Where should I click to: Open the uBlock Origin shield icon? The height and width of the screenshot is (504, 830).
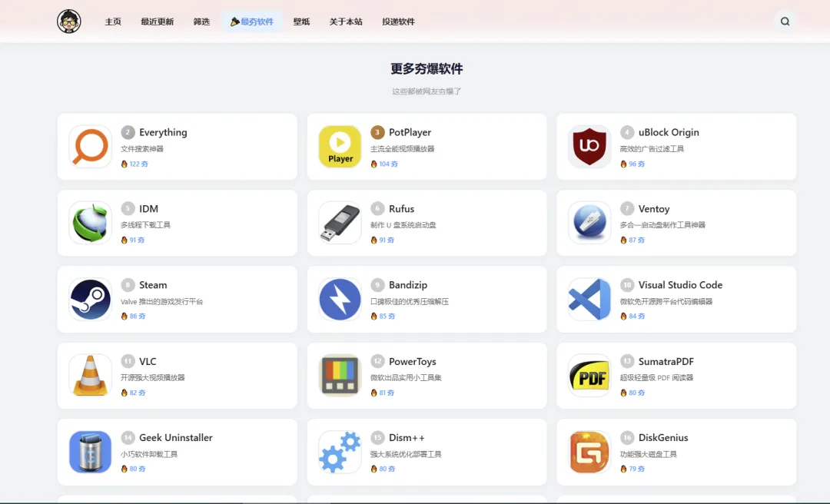[589, 146]
